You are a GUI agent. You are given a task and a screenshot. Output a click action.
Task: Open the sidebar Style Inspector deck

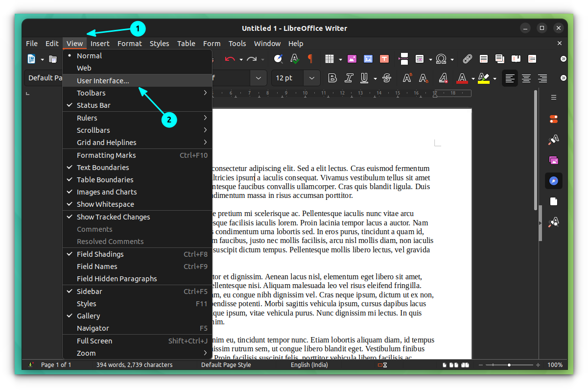[554, 222]
